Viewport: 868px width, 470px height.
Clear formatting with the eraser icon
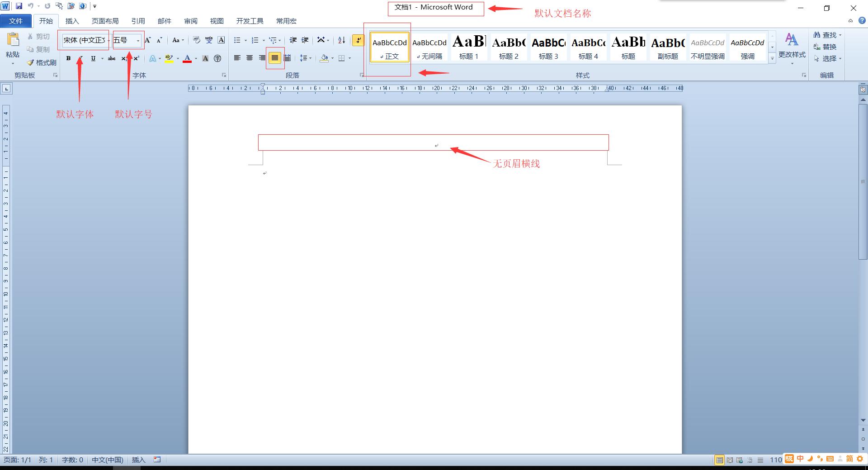[196, 40]
